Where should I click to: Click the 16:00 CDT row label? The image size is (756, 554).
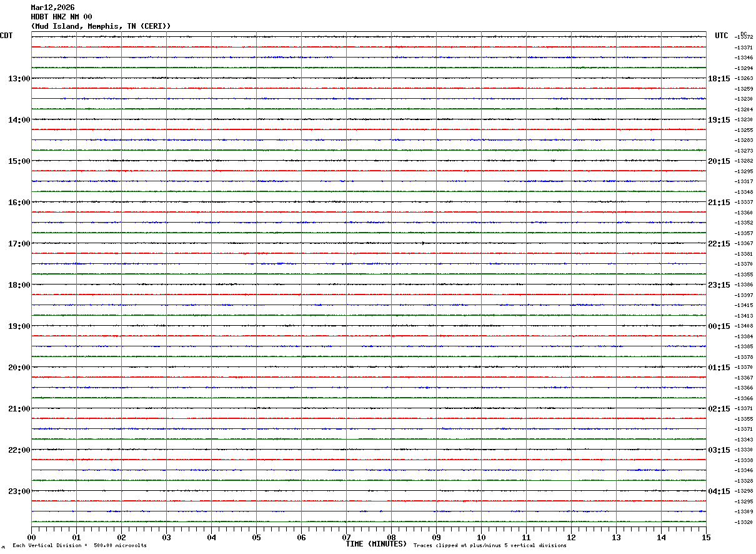(19, 203)
